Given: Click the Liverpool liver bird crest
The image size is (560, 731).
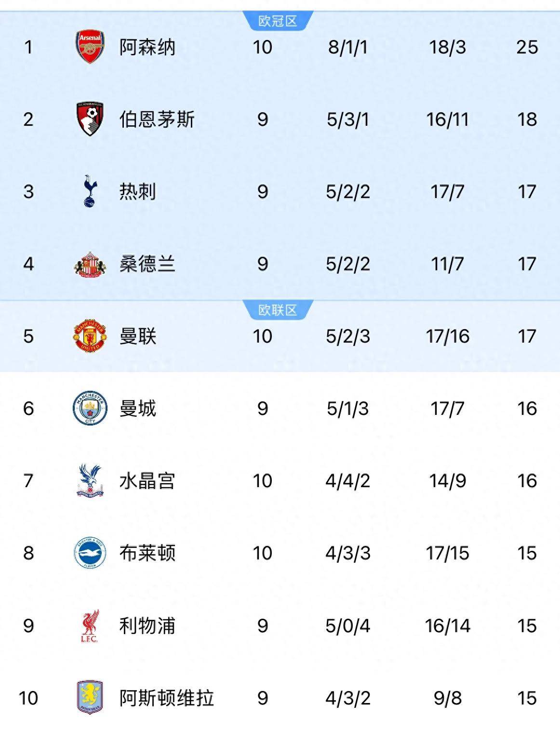Looking at the screenshot, I should click(89, 625).
